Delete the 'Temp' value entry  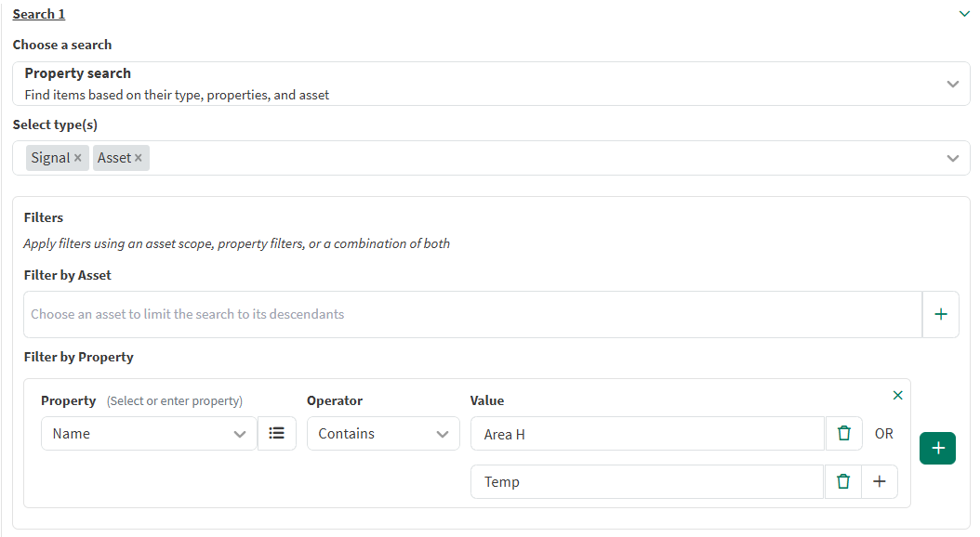click(843, 482)
